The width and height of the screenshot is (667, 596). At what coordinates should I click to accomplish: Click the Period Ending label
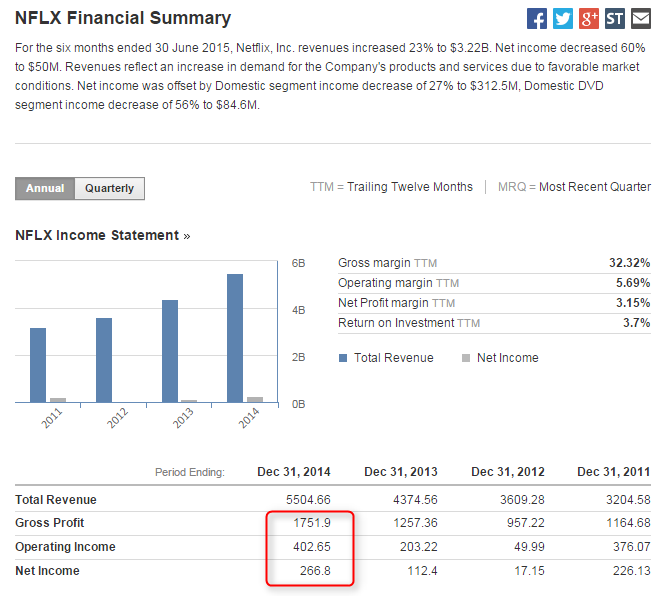[190, 472]
